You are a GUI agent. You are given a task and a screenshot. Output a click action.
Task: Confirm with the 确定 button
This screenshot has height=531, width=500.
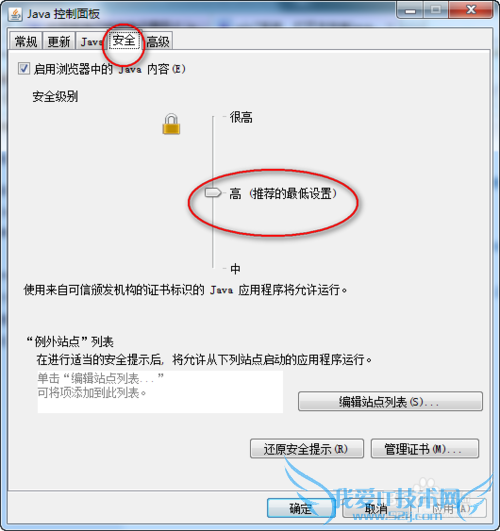click(301, 508)
